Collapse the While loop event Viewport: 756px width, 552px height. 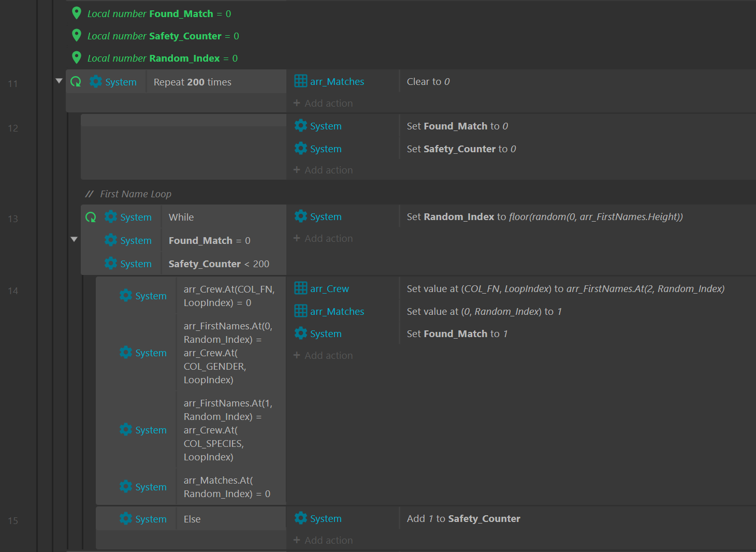click(x=74, y=239)
